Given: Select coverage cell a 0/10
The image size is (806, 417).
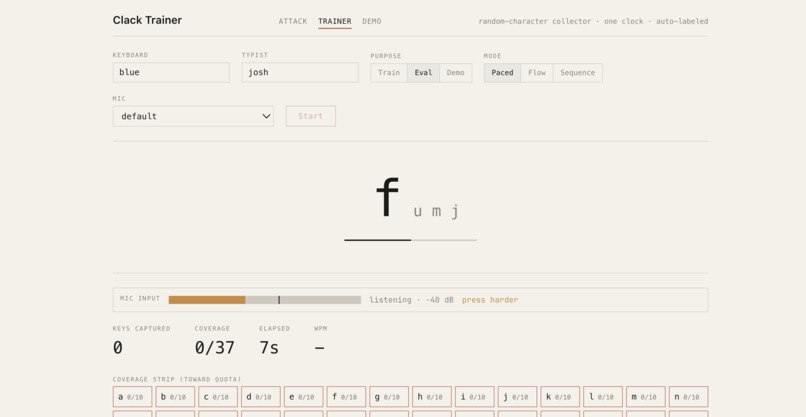Looking at the screenshot, I should click(133, 397).
